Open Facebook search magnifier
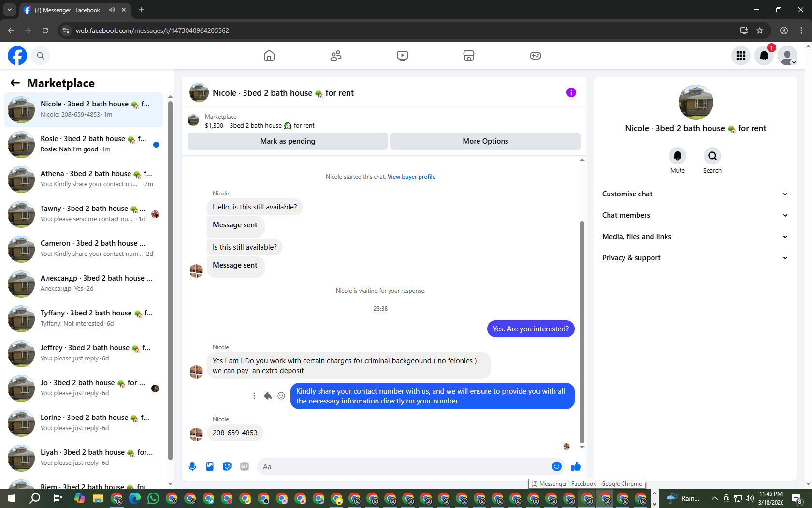 [x=41, y=56]
